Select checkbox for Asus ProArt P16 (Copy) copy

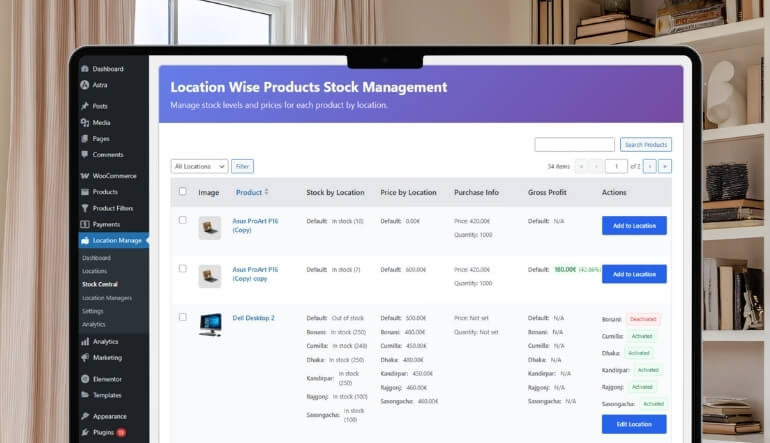[183, 269]
